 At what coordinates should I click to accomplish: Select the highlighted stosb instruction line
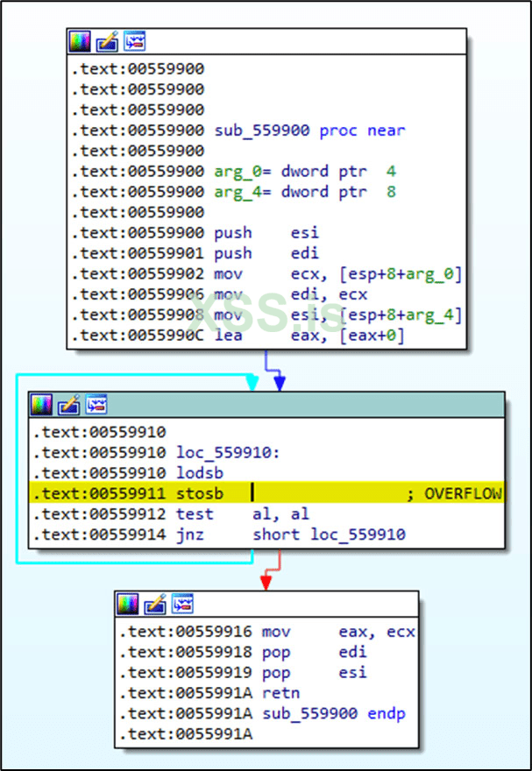click(266, 492)
